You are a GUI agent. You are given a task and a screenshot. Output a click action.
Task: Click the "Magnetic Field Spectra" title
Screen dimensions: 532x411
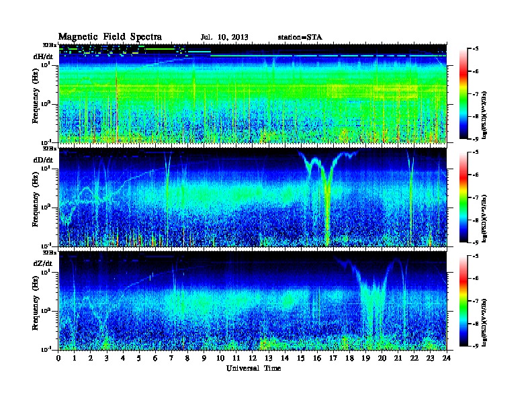(x=110, y=37)
